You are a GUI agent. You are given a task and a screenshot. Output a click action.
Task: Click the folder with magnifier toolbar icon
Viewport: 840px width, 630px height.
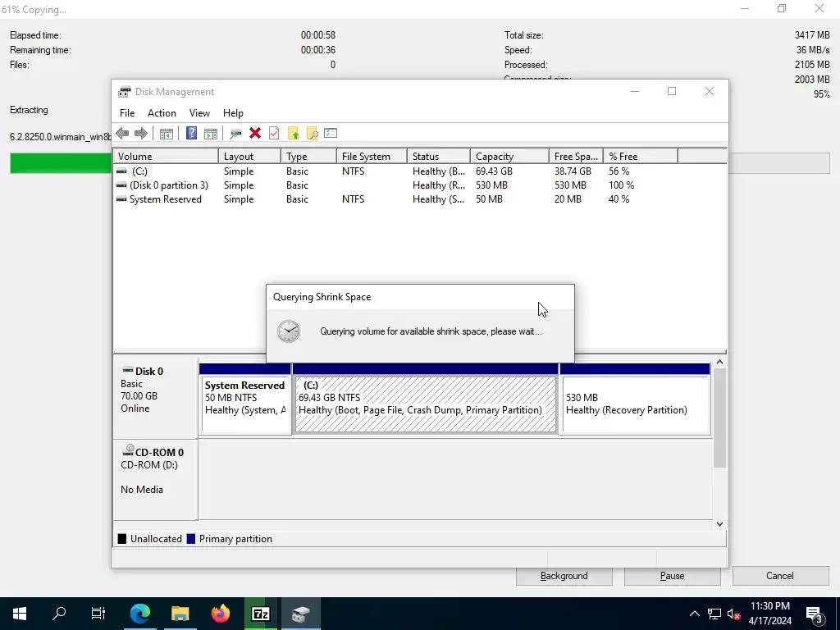coord(312,134)
